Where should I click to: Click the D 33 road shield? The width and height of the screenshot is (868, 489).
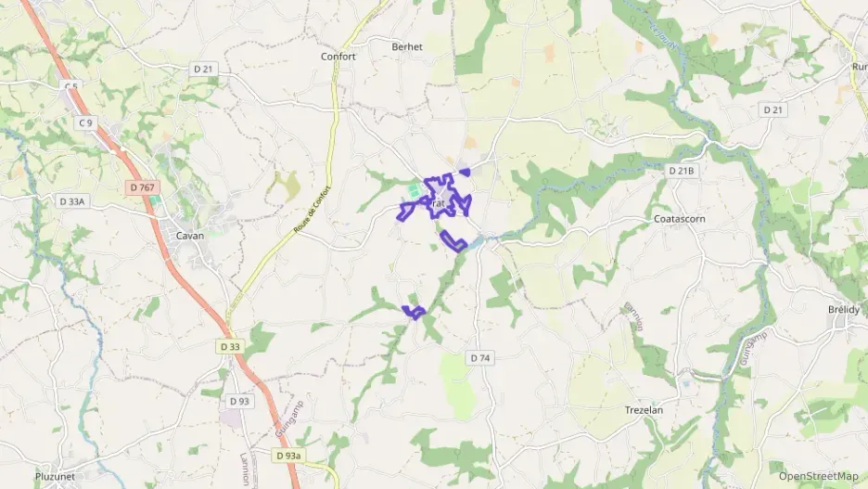pos(230,347)
